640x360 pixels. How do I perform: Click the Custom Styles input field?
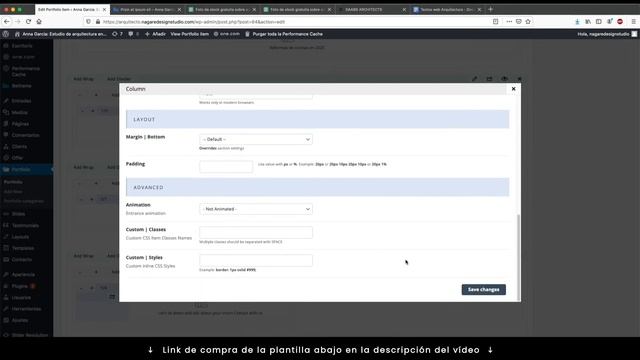(256, 260)
